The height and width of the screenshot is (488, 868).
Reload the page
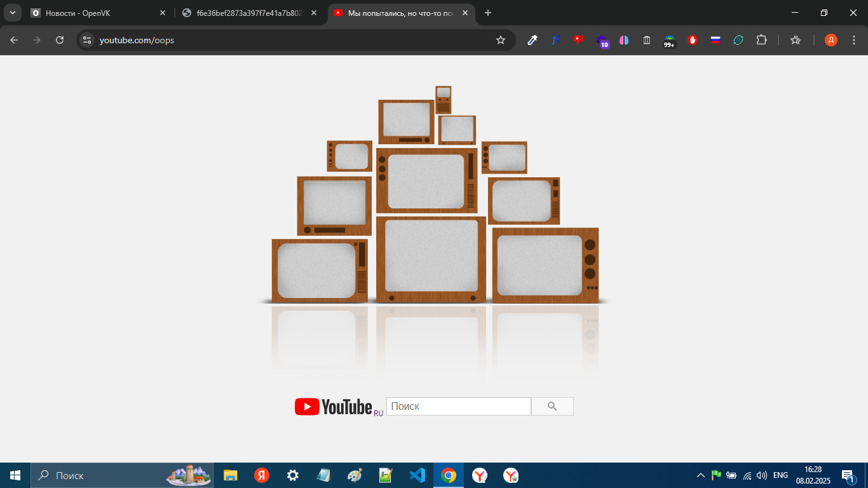[60, 40]
